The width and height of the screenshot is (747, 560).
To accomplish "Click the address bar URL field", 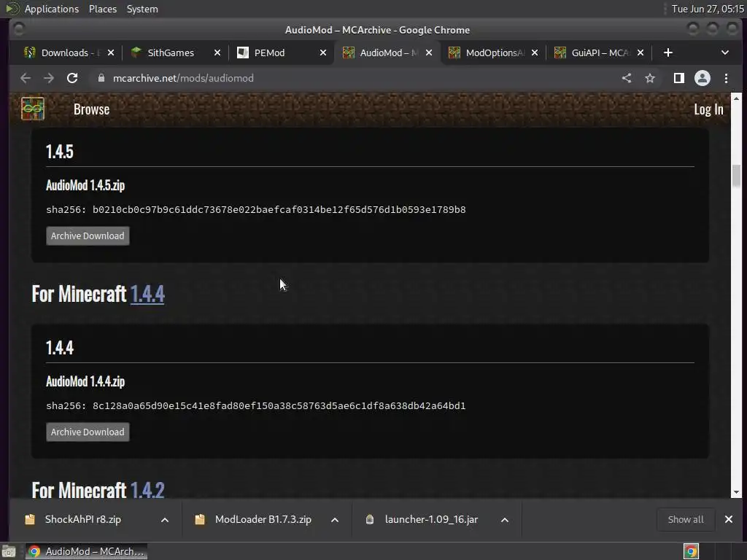I will pos(352,78).
